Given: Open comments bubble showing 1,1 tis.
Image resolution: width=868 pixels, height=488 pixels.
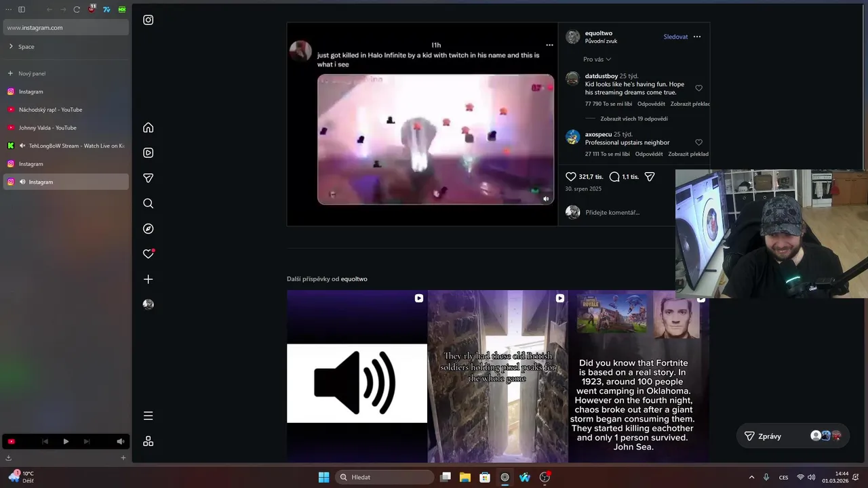Looking at the screenshot, I should click(x=614, y=176).
